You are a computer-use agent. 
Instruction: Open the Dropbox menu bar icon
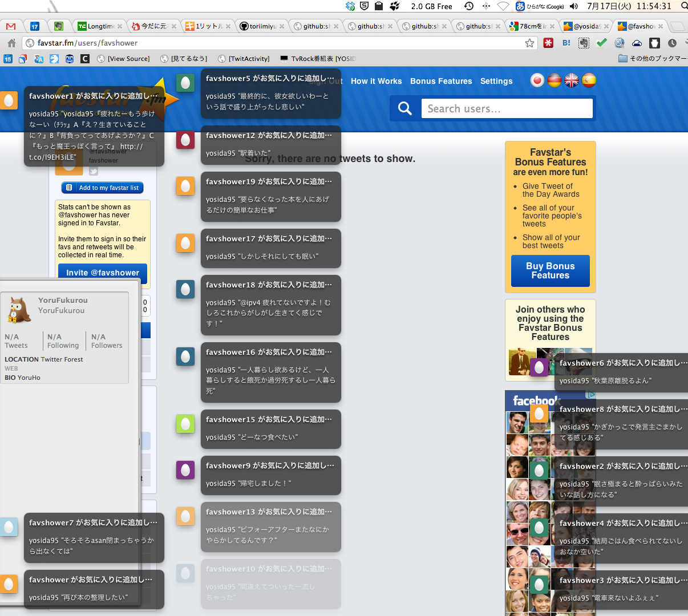pyautogui.click(x=350, y=6)
